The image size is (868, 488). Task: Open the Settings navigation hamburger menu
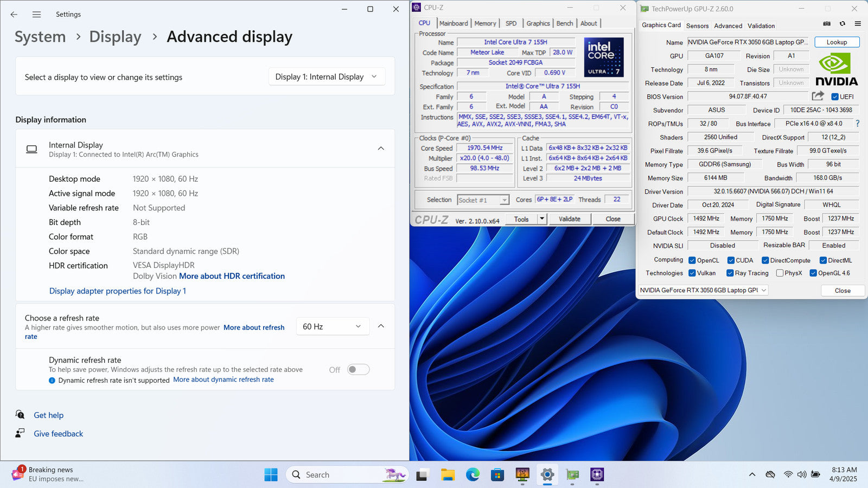[x=36, y=15]
